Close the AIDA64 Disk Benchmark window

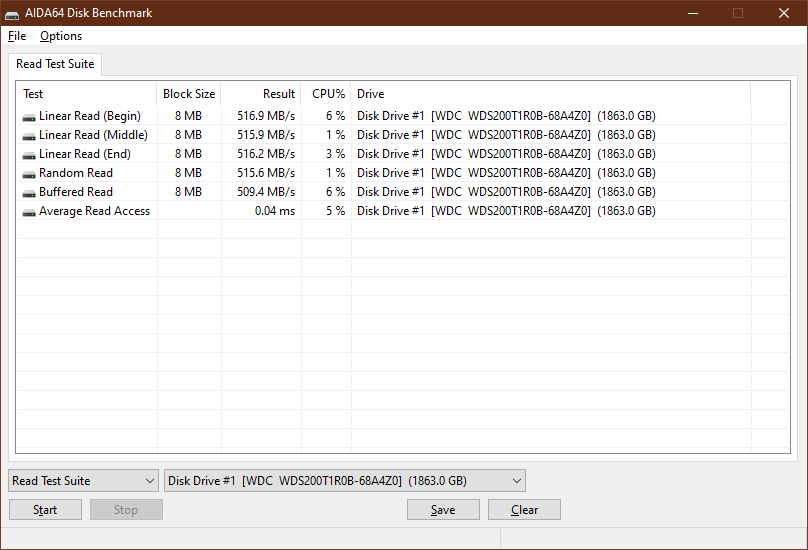pyautogui.click(x=784, y=13)
